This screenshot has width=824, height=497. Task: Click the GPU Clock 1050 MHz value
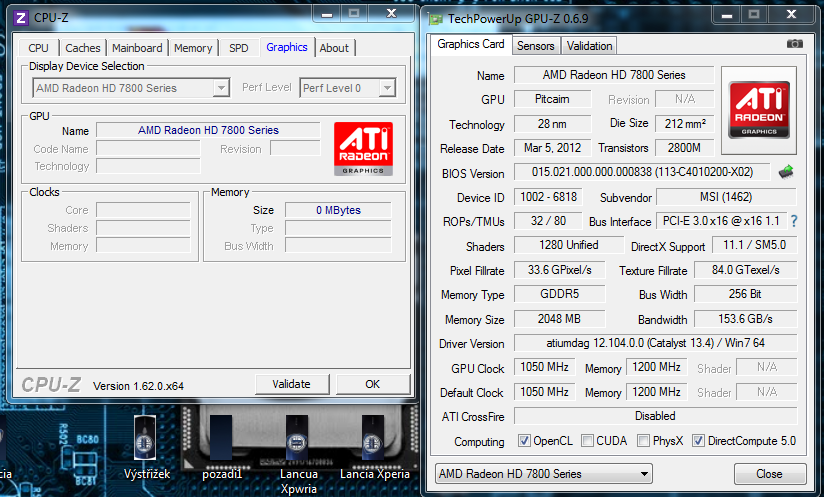544,367
